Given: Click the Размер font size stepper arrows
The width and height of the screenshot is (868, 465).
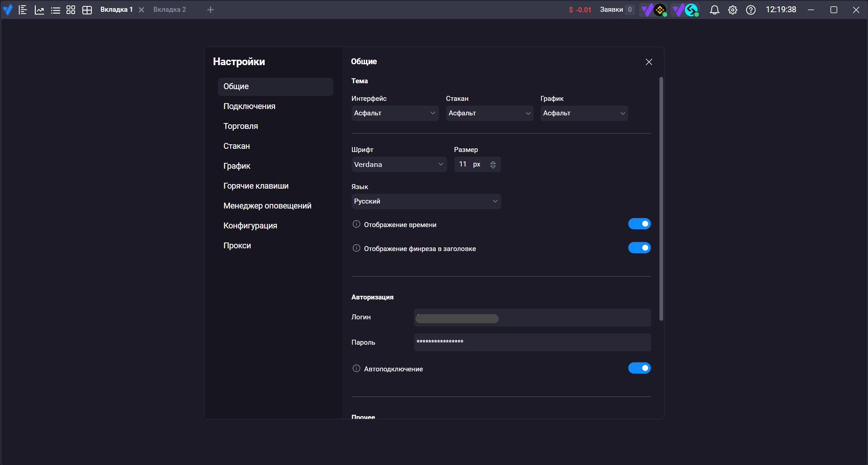Looking at the screenshot, I should point(493,165).
